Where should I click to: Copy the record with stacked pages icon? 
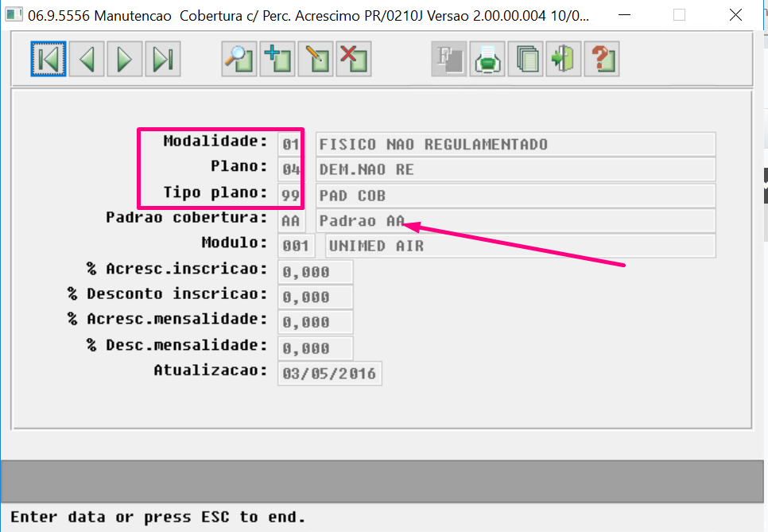pyautogui.click(x=526, y=60)
